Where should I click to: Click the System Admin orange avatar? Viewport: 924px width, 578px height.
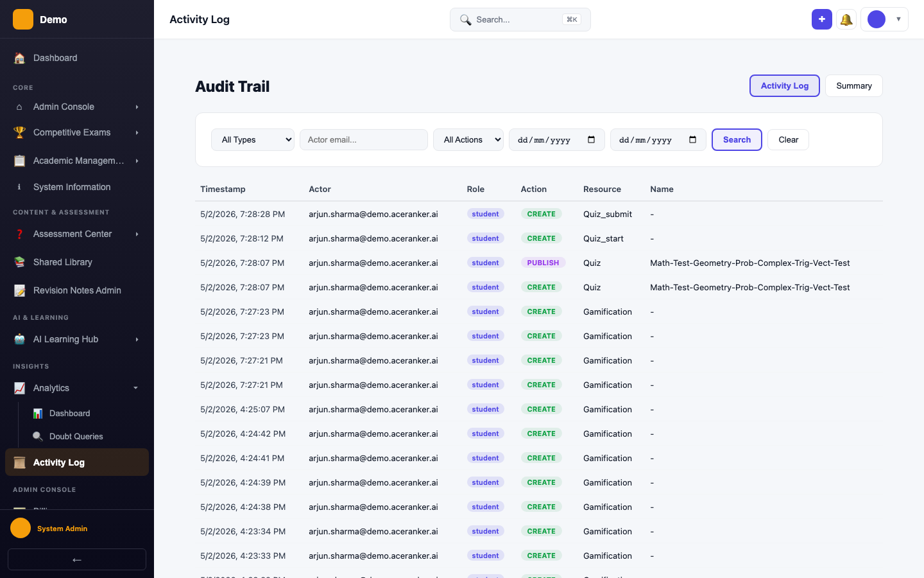click(x=21, y=528)
